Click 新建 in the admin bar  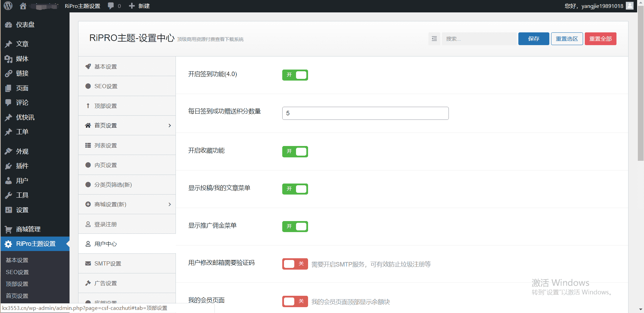tap(144, 6)
